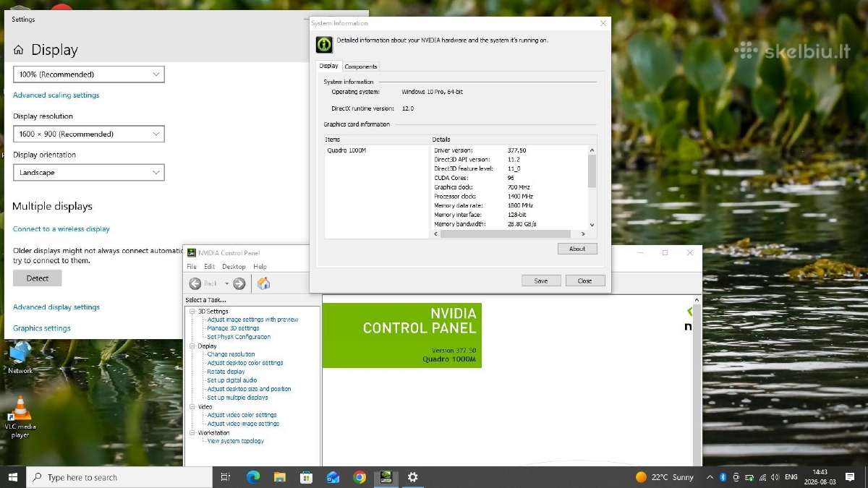Open the Edit menu in NVIDIA Control Panel
This screenshot has width=868, height=488.
(209, 267)
